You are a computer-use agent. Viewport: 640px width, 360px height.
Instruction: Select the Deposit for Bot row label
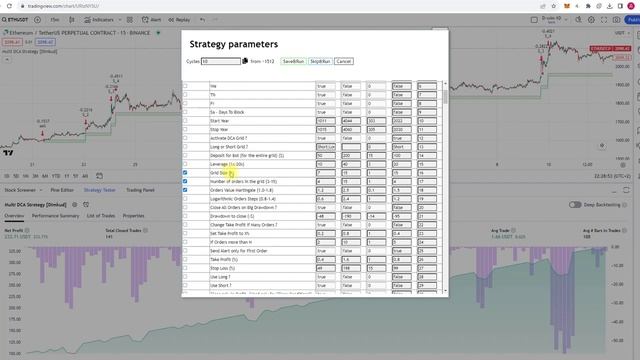tap(247, 156)
